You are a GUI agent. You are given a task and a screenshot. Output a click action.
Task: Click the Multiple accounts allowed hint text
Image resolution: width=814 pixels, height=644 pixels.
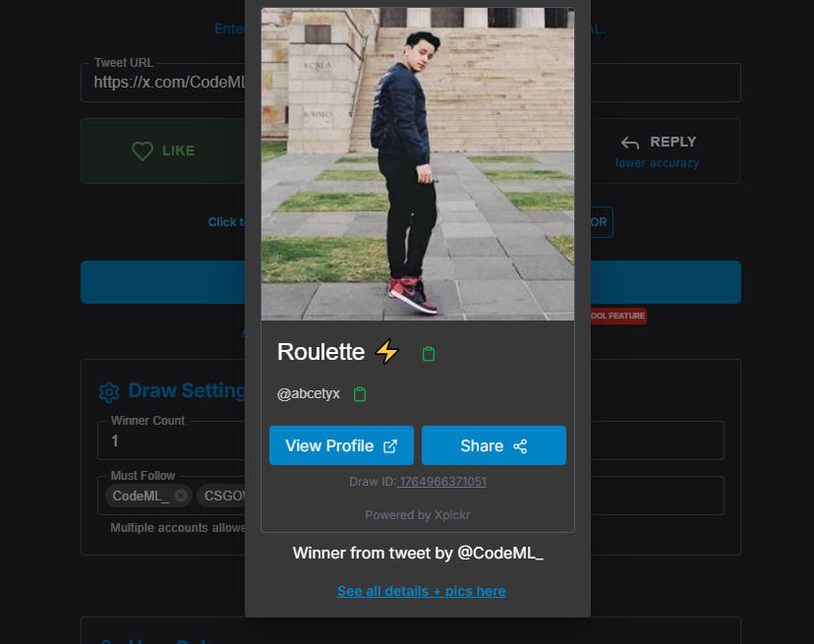click(x=178, y=528)
